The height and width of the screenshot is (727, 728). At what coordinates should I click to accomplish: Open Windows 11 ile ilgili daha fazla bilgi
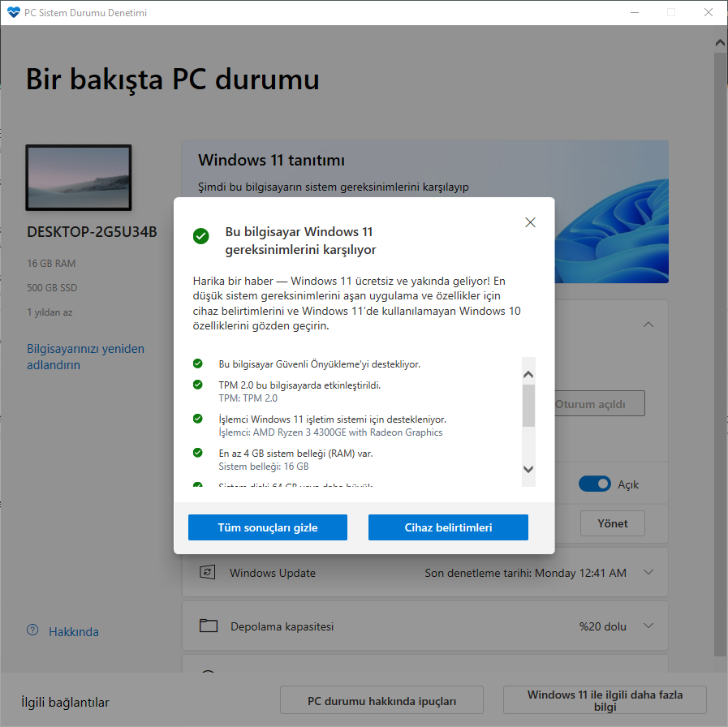605,700
